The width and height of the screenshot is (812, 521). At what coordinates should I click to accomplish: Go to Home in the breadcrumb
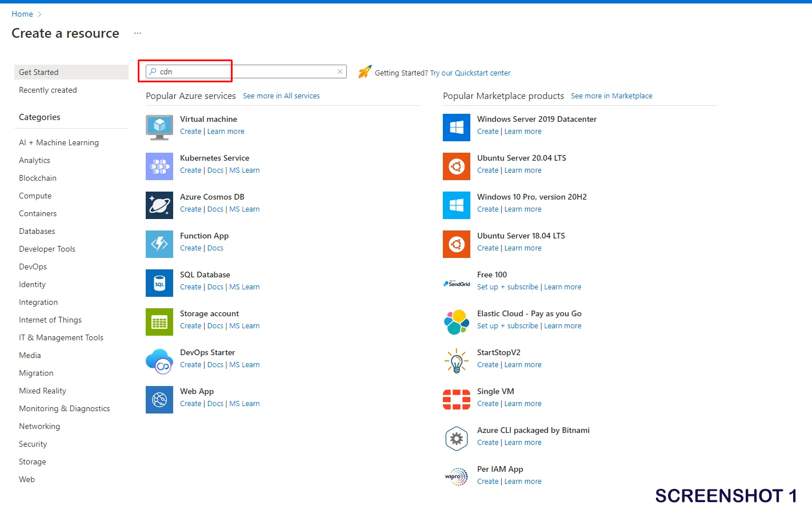click(22, 14)
